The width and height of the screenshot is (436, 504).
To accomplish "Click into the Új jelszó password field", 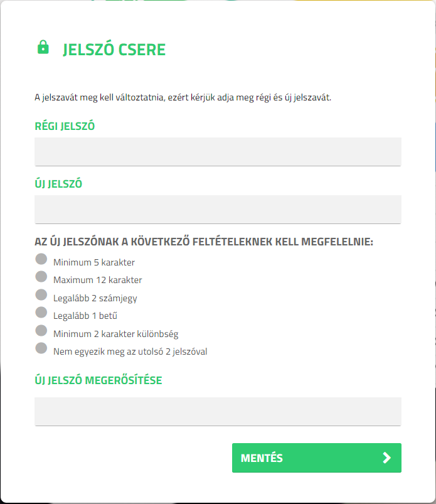I will click(x=218, y=209).
